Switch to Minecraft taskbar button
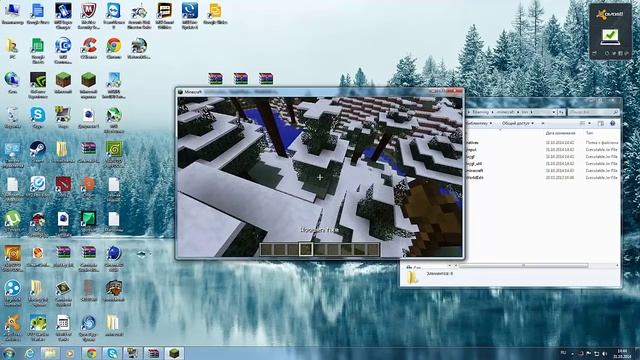The image size is (640, 360). coord(174,353)
